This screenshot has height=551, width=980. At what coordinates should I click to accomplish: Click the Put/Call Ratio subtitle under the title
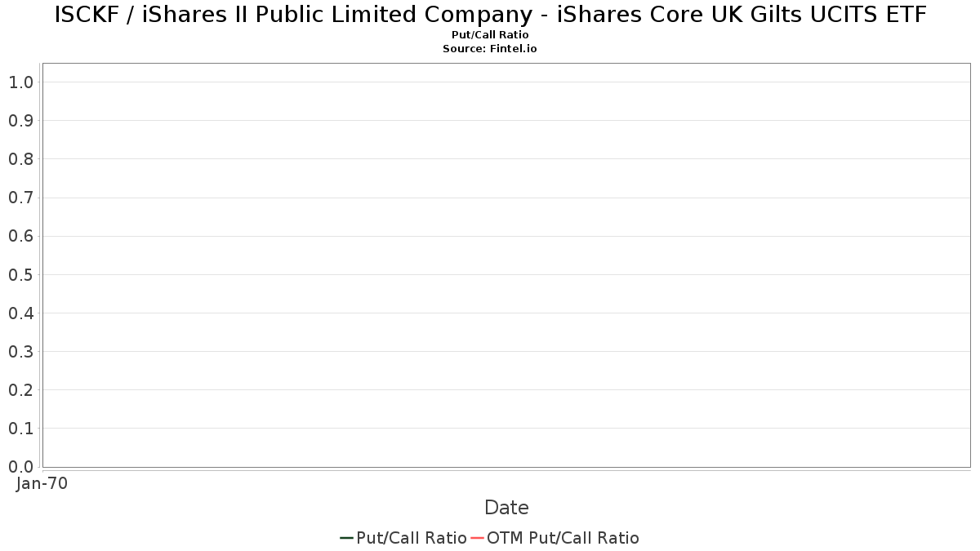[x=490, y=35]
